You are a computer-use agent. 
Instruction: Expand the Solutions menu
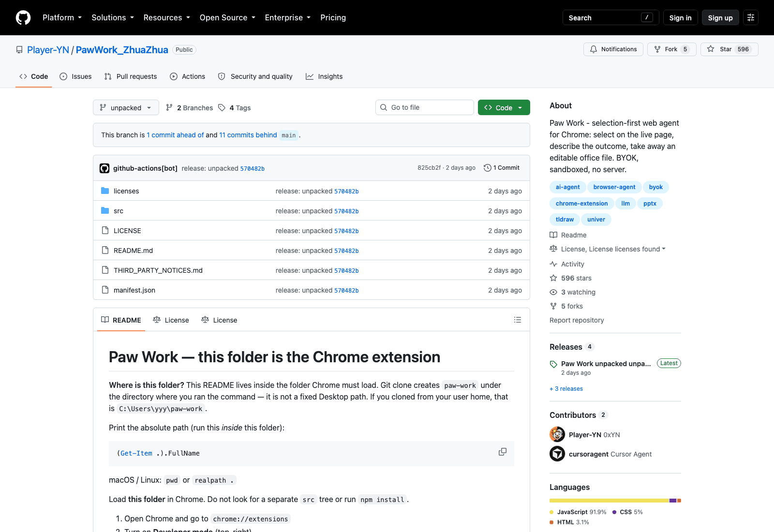[113, 17]
